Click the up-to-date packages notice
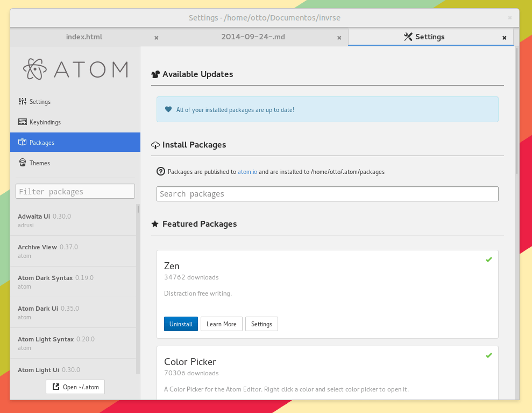The width and height of the screenshot is (532, 413). tap(328, 109)
